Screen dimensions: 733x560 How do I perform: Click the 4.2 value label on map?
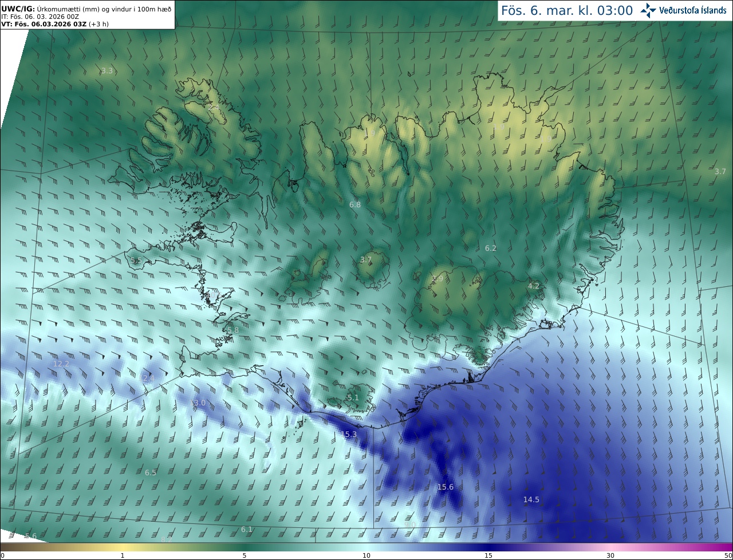534,286
